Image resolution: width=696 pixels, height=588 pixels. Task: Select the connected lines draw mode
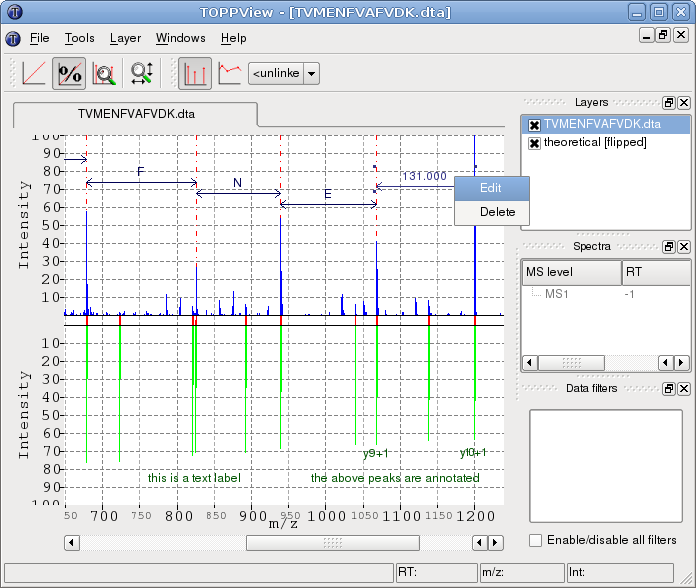point(230,73)
